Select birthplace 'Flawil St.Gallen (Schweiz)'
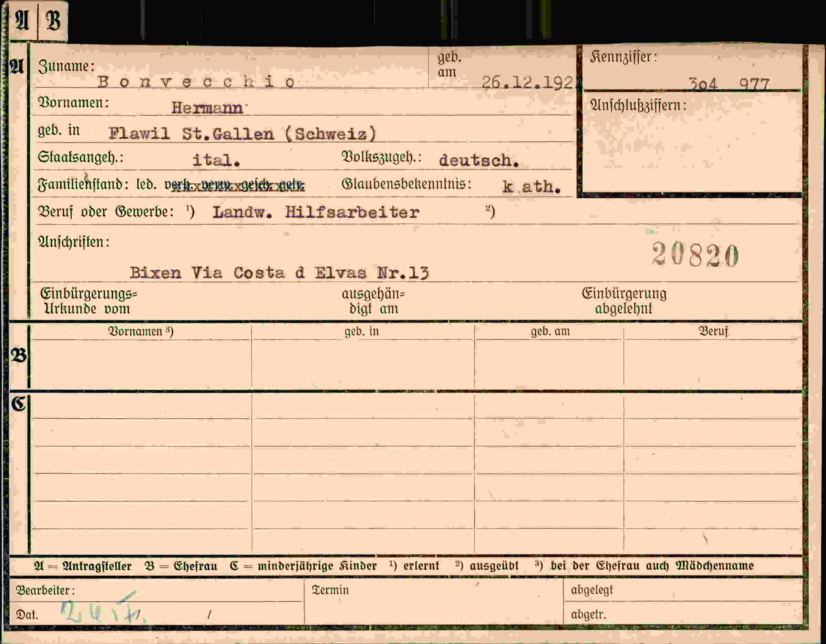826x644 pixels. click(x=242, y=134)
